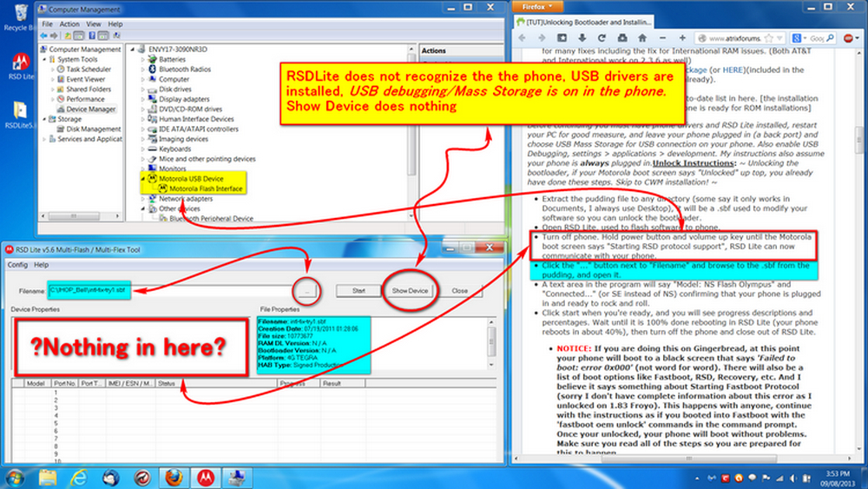Open Recycle Bin desktop icon
Viewport: 868px width, 489px height.
coord(20,17)
